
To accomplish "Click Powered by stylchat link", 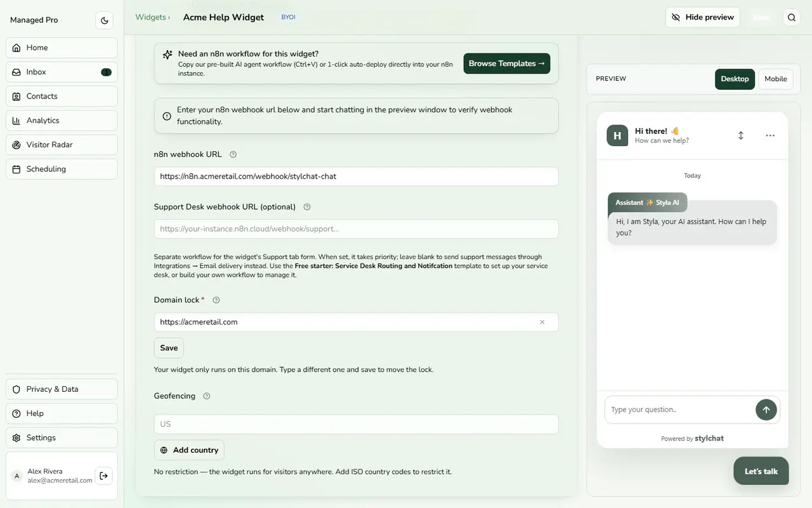I will pos(692,438).
